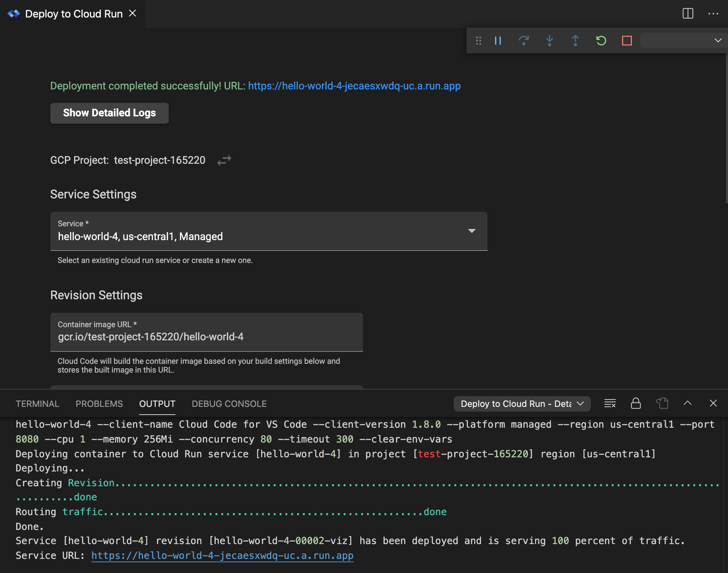Open the Deploy to Cloud Run dropdown
Screen dimensions: 728x573
point(522,403)
